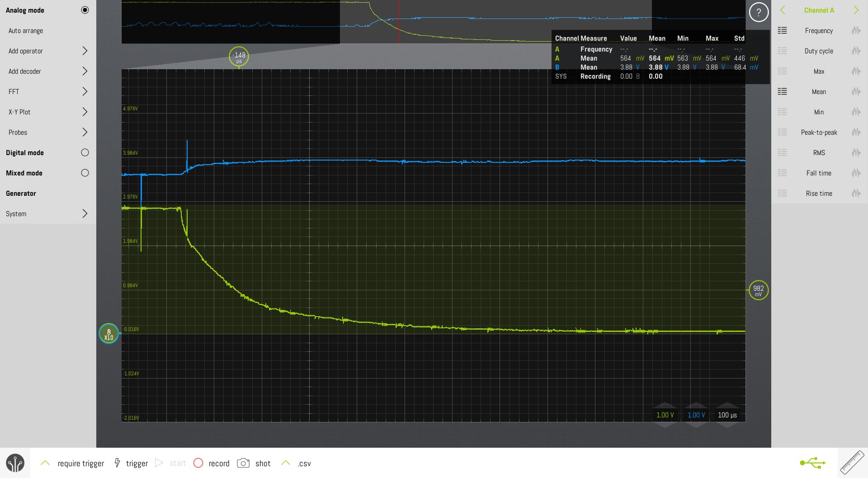Toggle the sparkline display for RMS
This screenshot has height=478, width=868.
coord(856,152)
